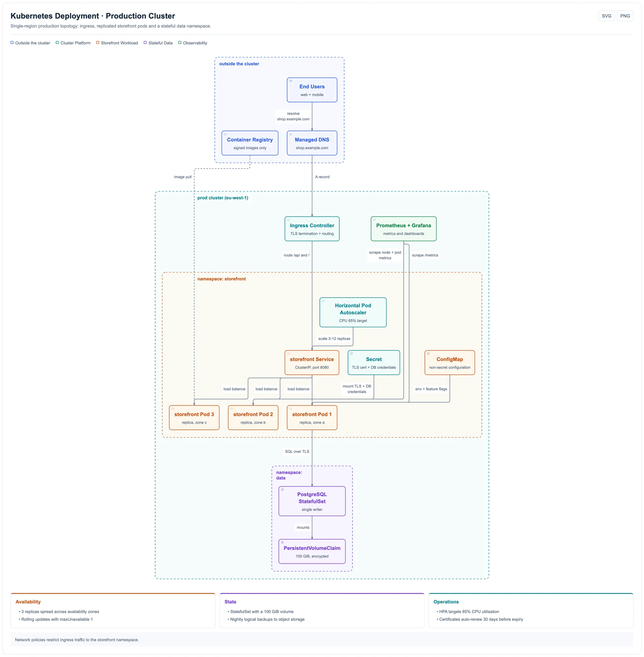Click the 'SQL over TLS' edge label
644x657 pixels.
pos(297,451)
